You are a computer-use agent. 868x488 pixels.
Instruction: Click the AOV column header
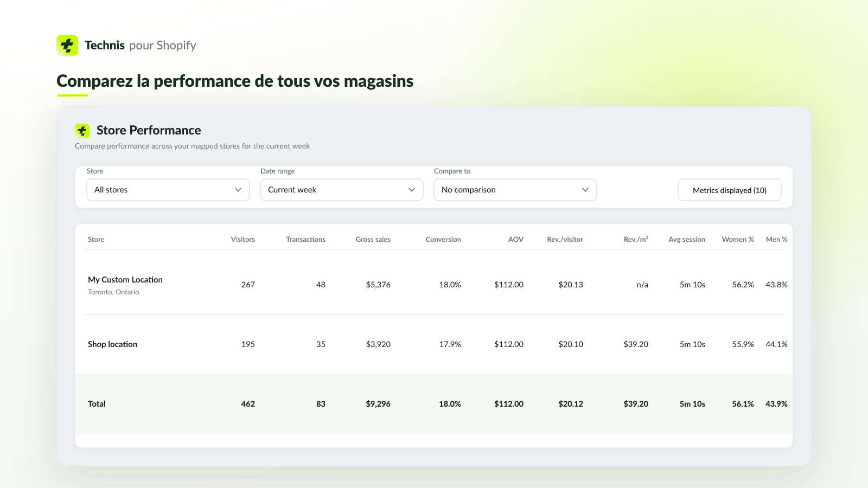[516, 239]
